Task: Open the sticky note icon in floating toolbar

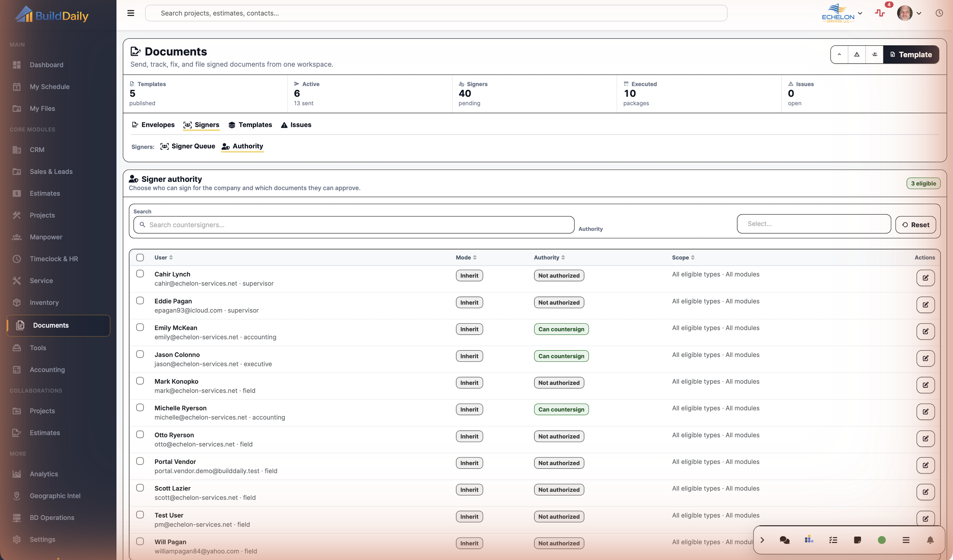Action: [857, 540]
